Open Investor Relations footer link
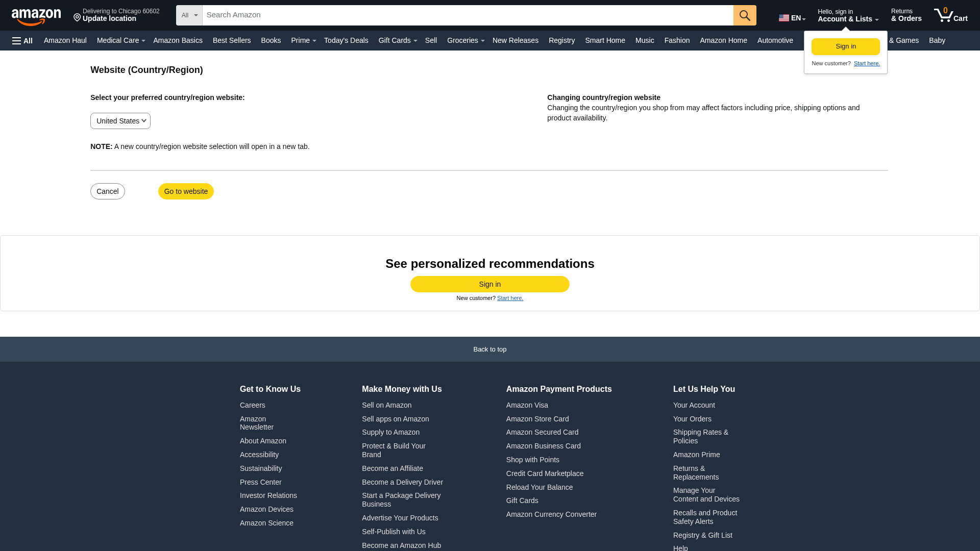 pyautogui.click(x=268, y=495)
